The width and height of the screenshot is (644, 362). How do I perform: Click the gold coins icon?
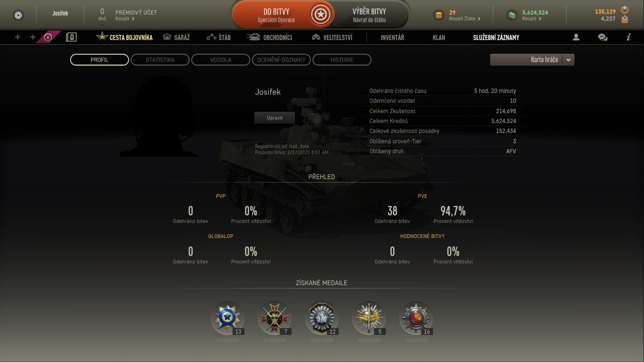click(438, 16)
